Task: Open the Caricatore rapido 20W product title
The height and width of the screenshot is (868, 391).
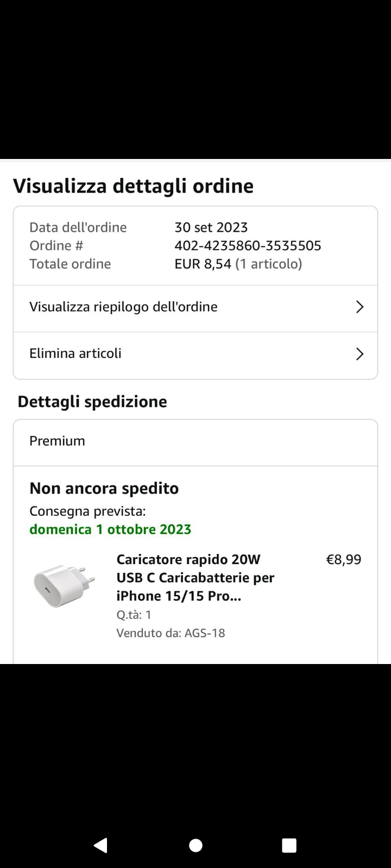Action: coord(195,578)
